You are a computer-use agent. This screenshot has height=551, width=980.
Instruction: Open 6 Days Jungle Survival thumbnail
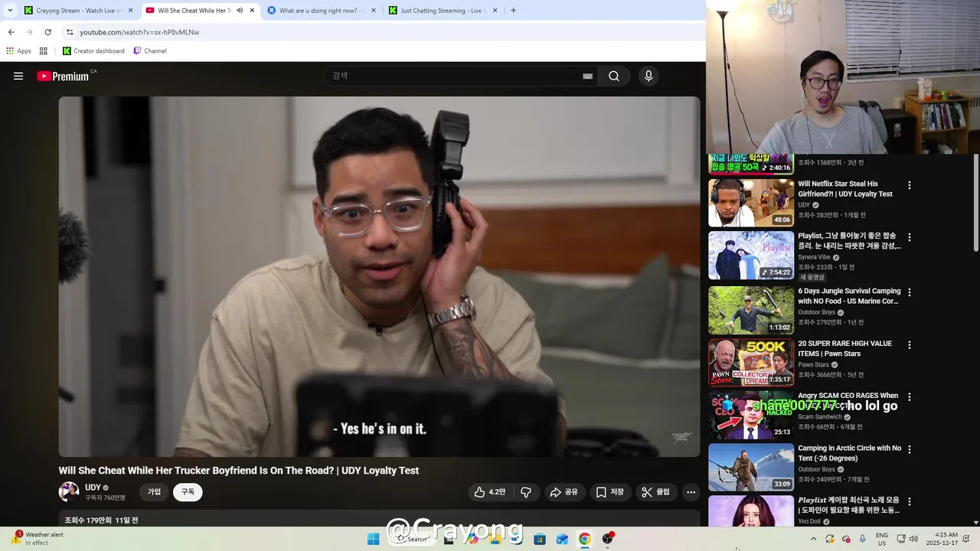[x=751, y=311]
